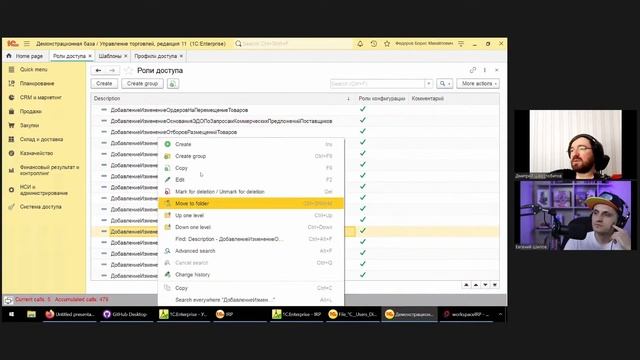This screenshot has width=640, height=360.
Task: Open Windows Start button
Action: (x=11, y=314)
